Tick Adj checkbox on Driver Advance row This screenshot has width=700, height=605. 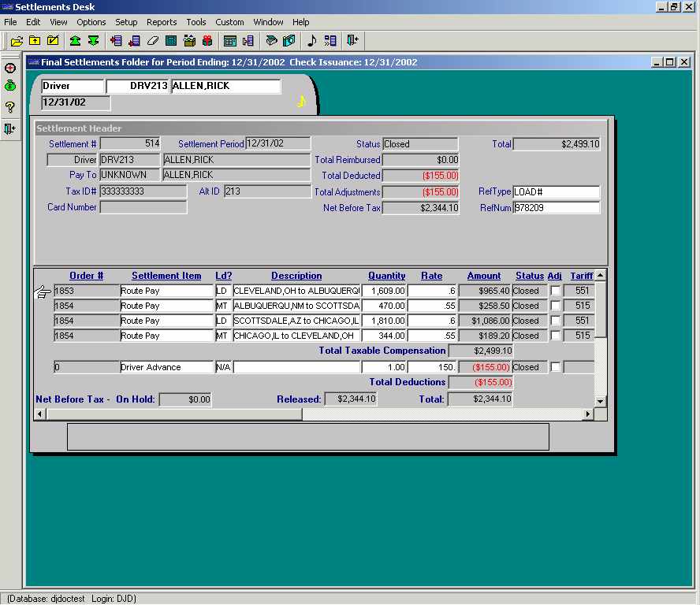pos(555,367)
